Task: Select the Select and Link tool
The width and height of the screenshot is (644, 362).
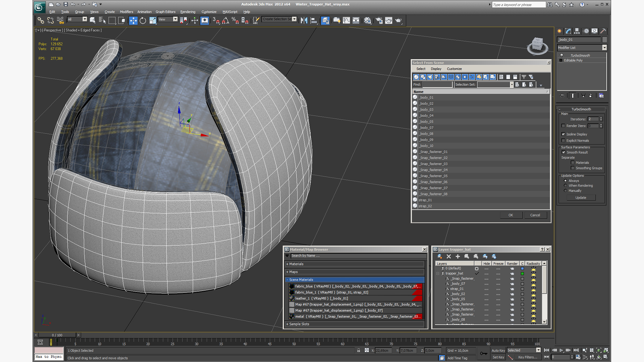Action: point(41,20)
